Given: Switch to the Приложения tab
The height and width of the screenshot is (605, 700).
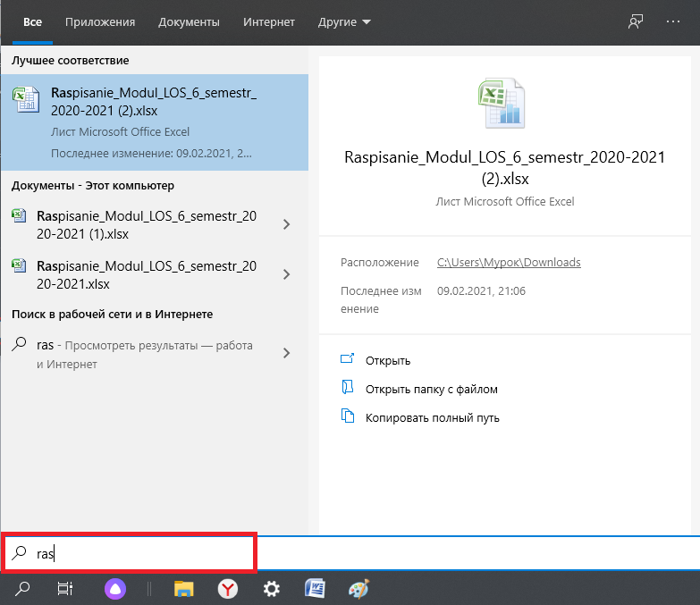Looking at the screenshot, I should pos(100,21).
